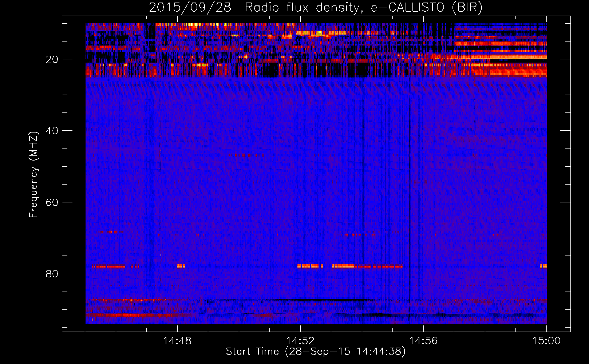The width and height of the screenshot is (589, 364).
Task: Click the 15:00 time tick label
Action: [x=546, y=341]
